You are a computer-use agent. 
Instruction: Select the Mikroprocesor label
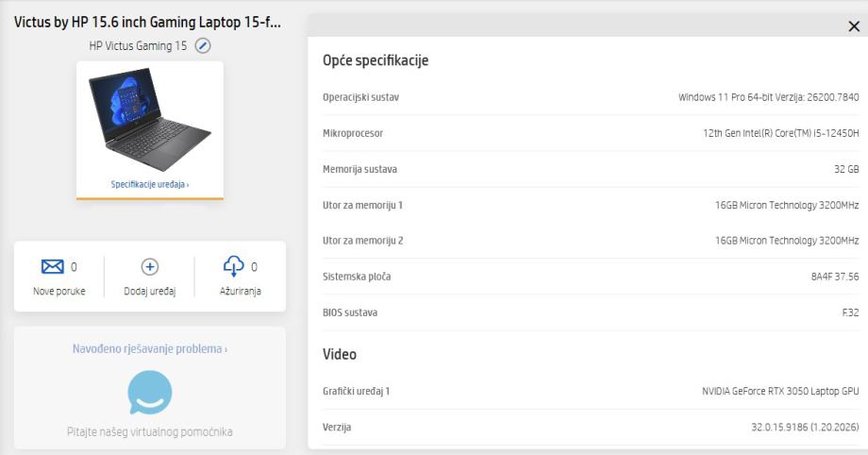353,133
